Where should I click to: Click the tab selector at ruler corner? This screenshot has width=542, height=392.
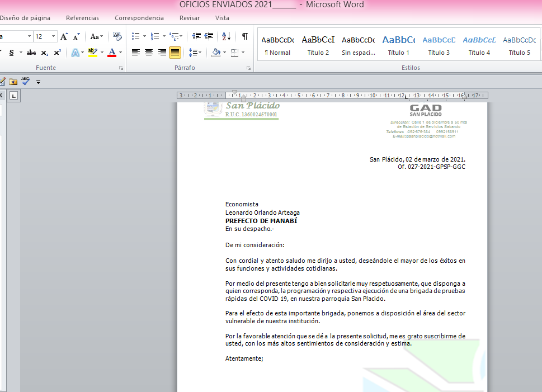pyautogui.click(x=15, y=96)
